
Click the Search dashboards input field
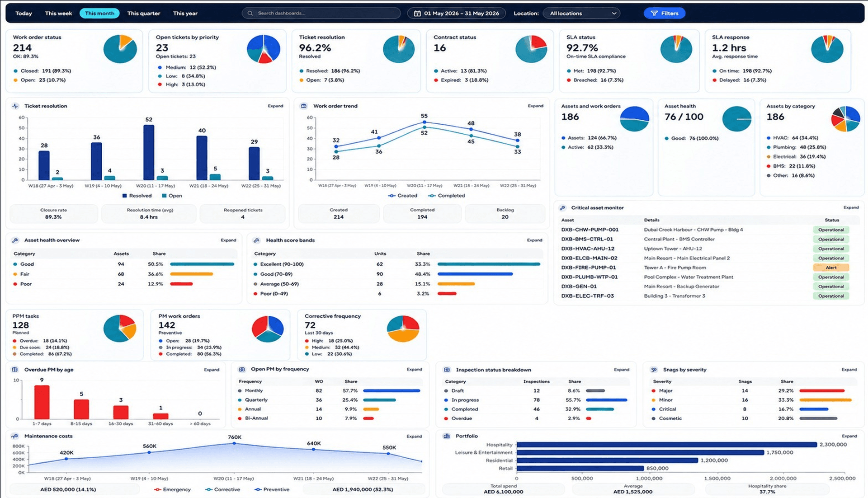[321, 14]
